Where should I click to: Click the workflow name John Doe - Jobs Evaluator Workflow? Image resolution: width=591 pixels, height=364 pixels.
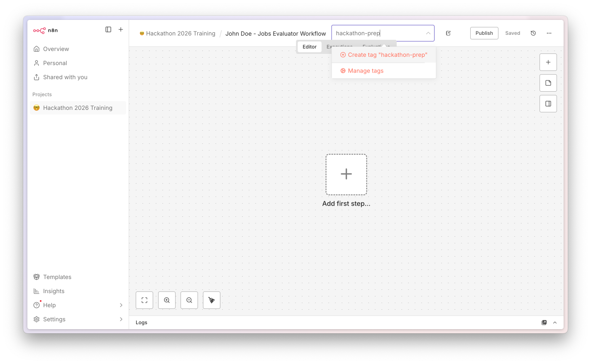tap(276, 34)
